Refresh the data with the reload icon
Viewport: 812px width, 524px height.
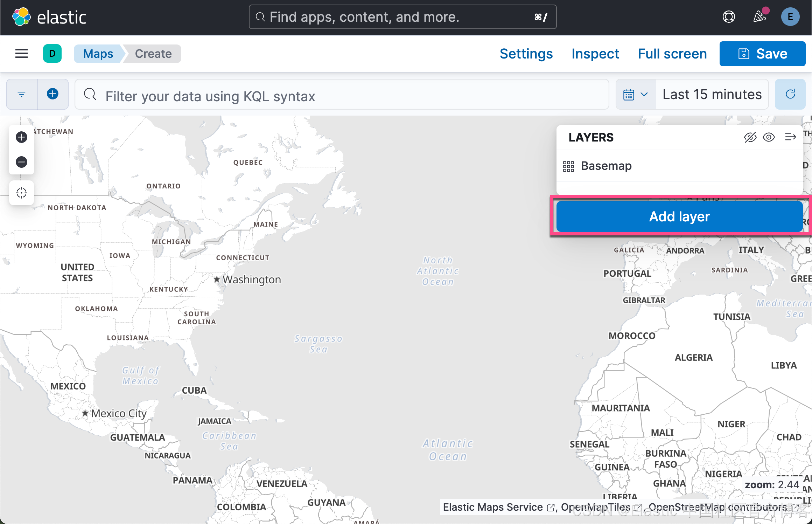[x=790, y=94]
